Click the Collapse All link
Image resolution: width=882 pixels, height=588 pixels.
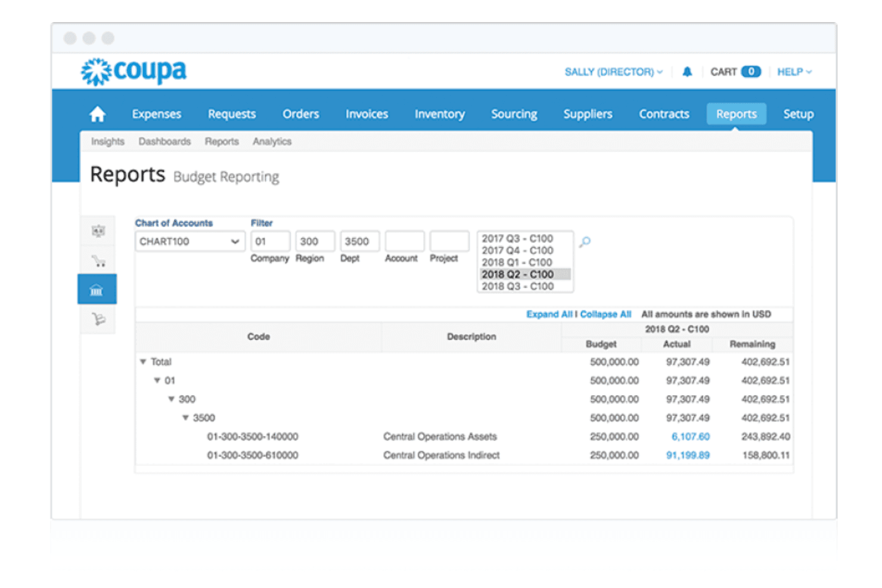(605, 314)
